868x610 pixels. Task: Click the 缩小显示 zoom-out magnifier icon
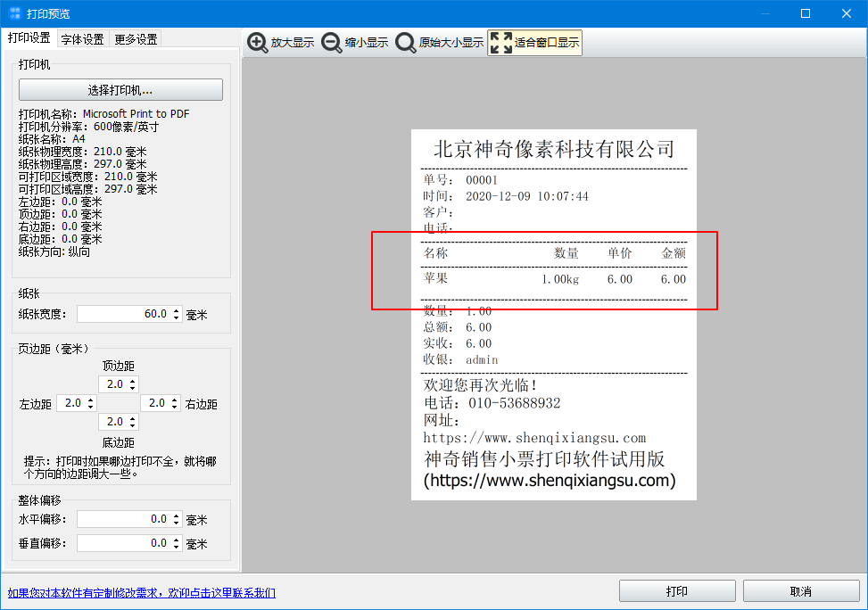click(x=332, y=43)
